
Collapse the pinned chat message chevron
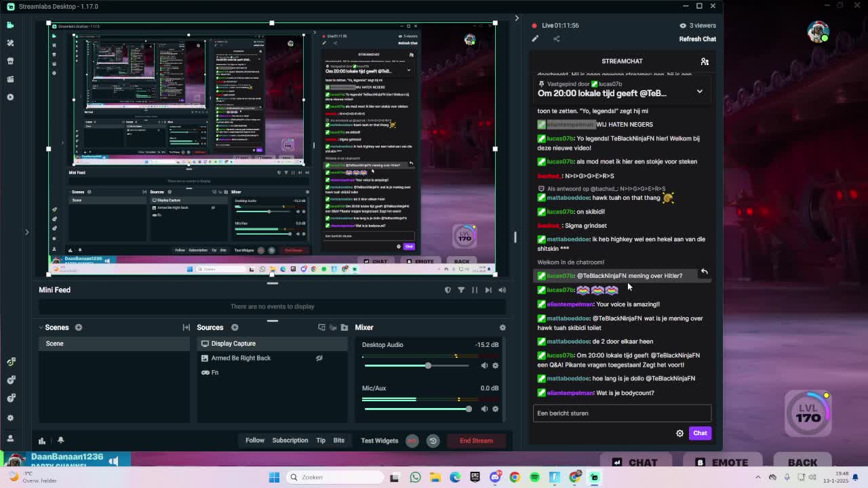(x=699, y=91)
